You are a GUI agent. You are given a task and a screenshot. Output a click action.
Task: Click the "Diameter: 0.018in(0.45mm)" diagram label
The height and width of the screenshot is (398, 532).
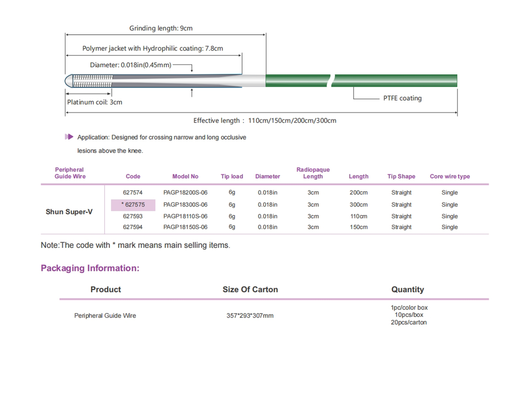pyautogui.click(x=130, y=65)
